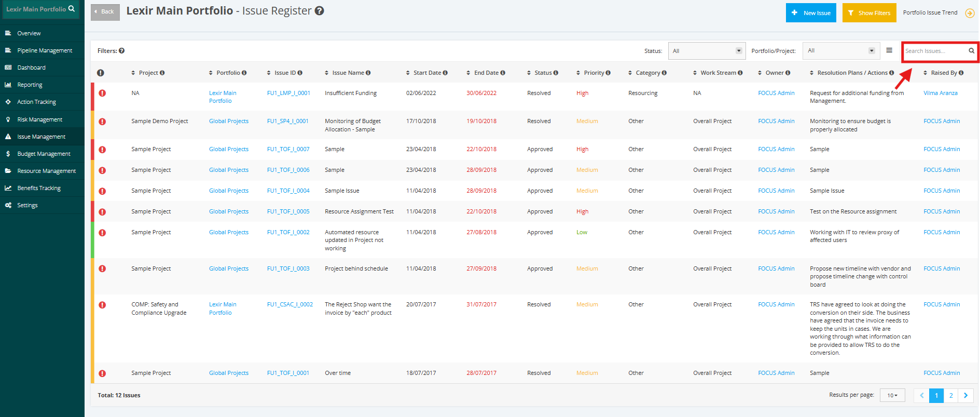
Task: Click the info icon next to Issue Name column
Action: 368,73
